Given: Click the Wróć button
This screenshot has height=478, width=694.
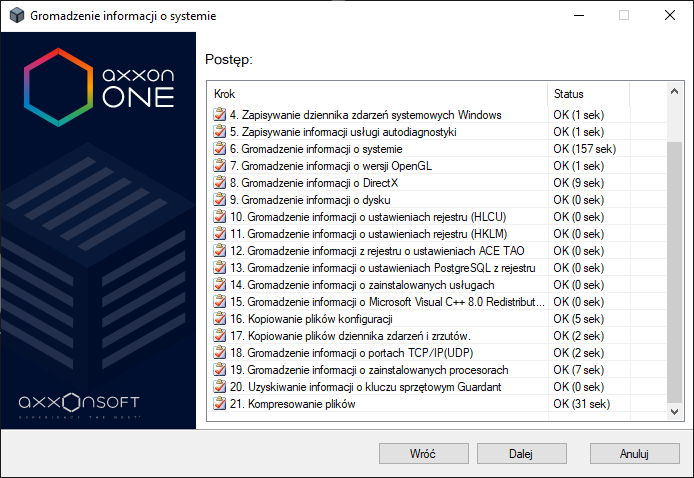Looking at the screenshot, I should [424, 454].
